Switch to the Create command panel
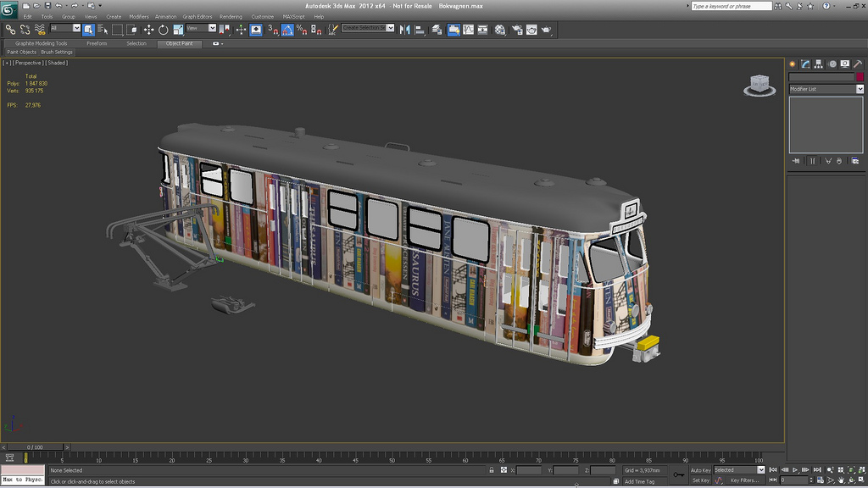868x488 pixels. point(793,64)
